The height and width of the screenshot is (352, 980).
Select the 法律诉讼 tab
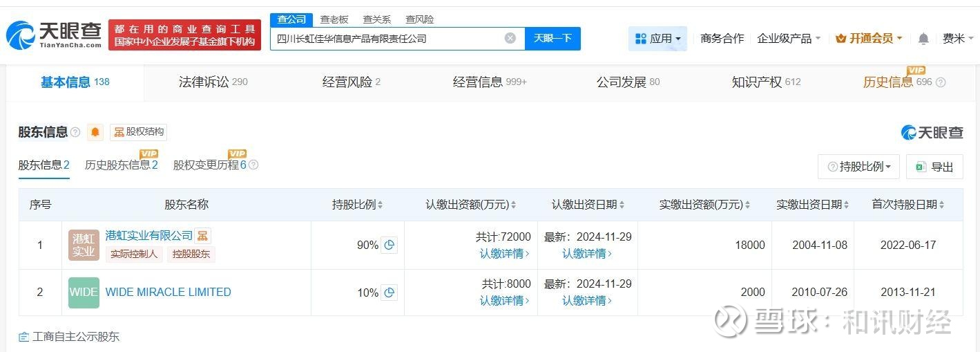213,82
